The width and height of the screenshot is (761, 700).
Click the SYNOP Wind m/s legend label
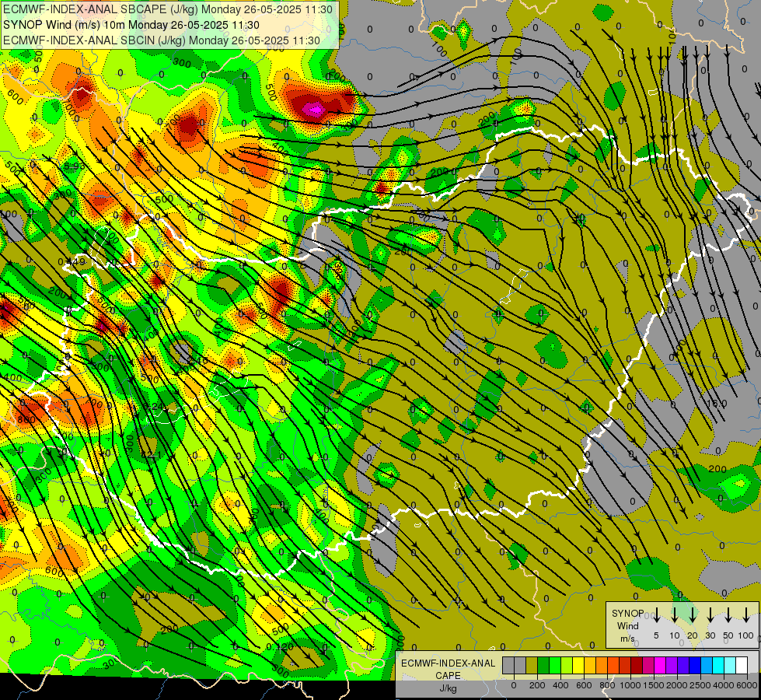tap(628, 625)
